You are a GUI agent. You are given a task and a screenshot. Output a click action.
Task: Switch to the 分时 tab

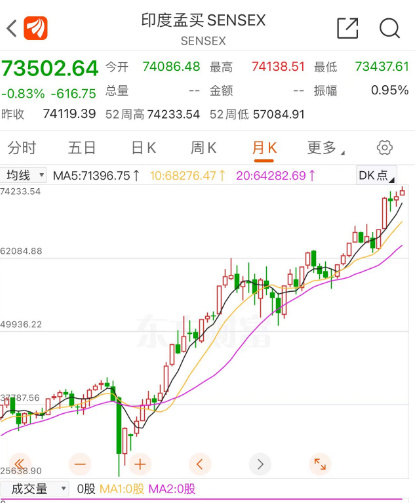(x=22, y=148)
